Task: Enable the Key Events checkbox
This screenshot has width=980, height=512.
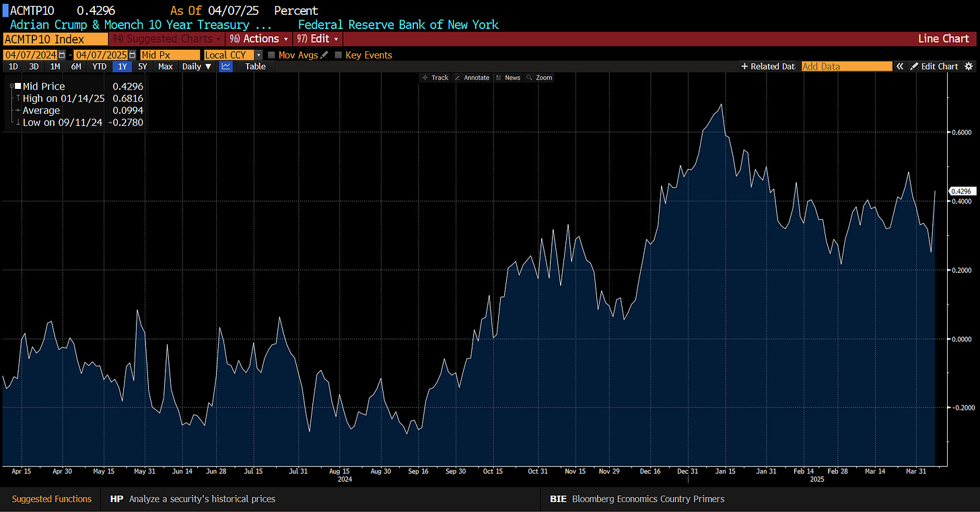Action: point(338,55)
